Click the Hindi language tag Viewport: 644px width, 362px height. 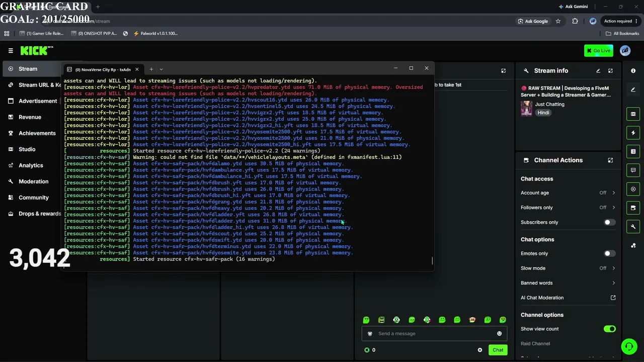click(543, 113)
